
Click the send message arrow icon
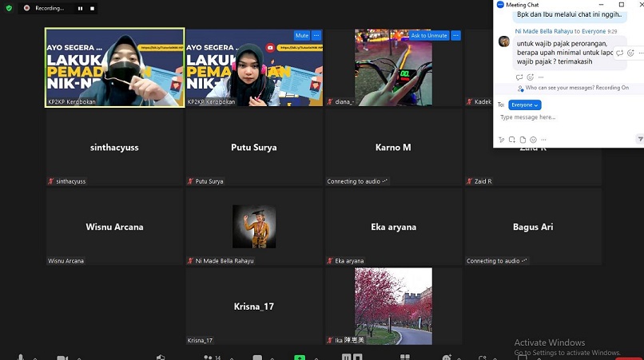pos(639,139)
